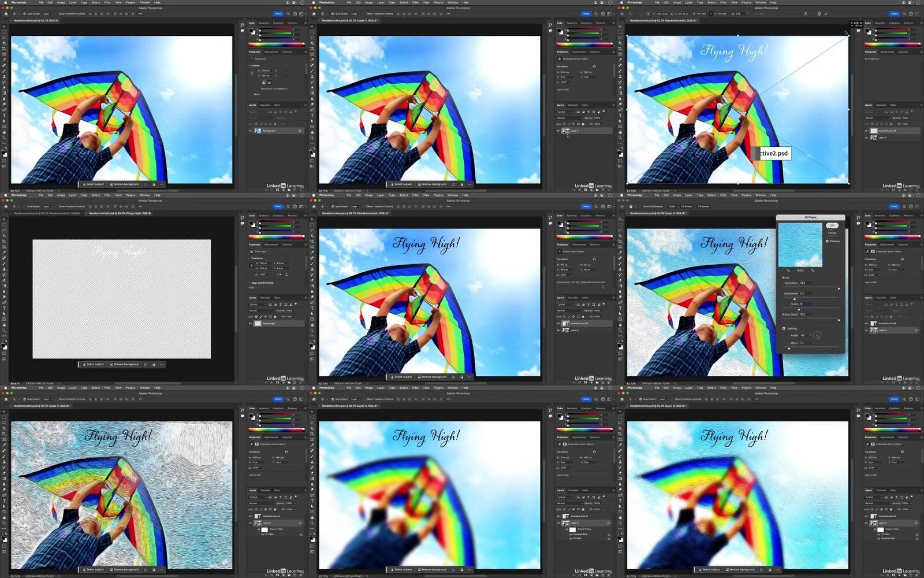Select the Pen tool in the smoothly blurred kite window

pos(312,495)
